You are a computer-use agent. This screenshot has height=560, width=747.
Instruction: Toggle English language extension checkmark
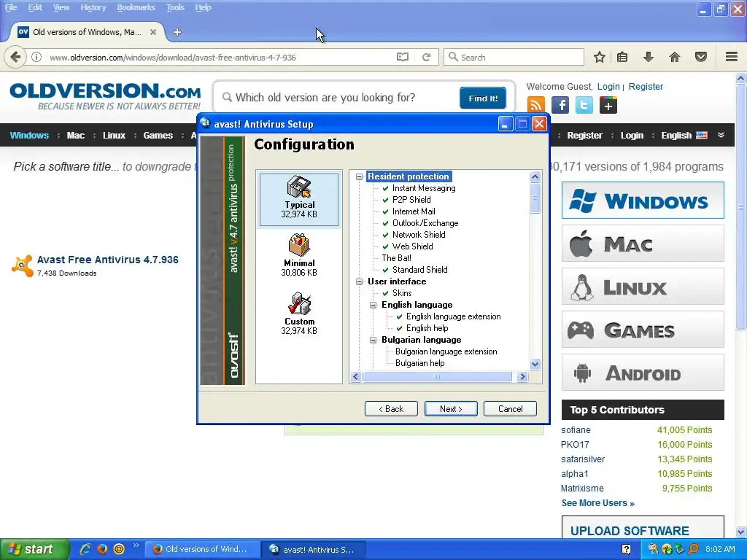point(400,316)
